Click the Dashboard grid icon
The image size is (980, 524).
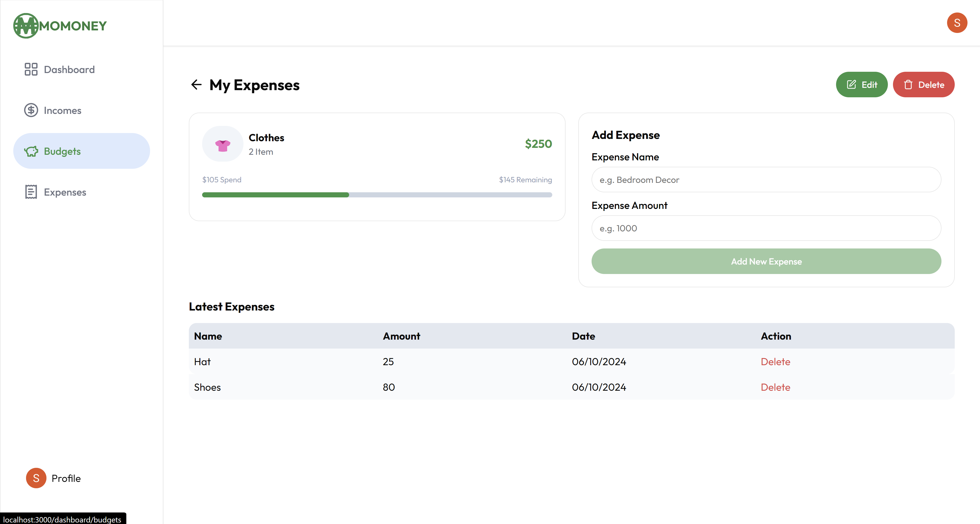click(x=31, y=69)
